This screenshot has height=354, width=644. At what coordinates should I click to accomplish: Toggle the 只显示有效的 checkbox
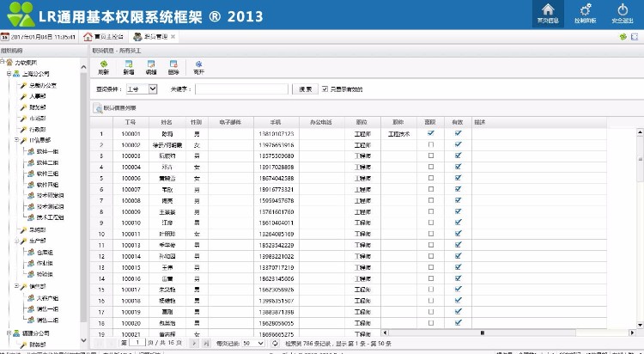[x=325, y=88]
